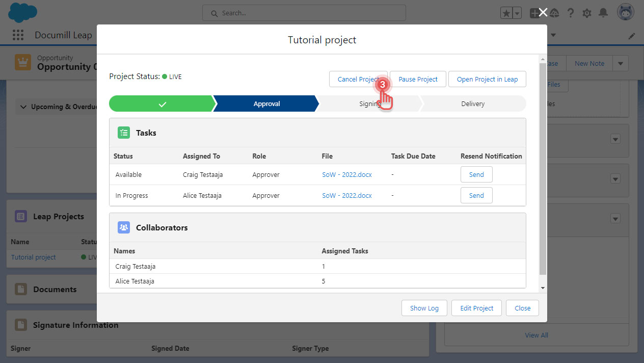This screenshot has width=644, height=363.
Task: Select the Delivery stage in path
Action: [472, 103]
